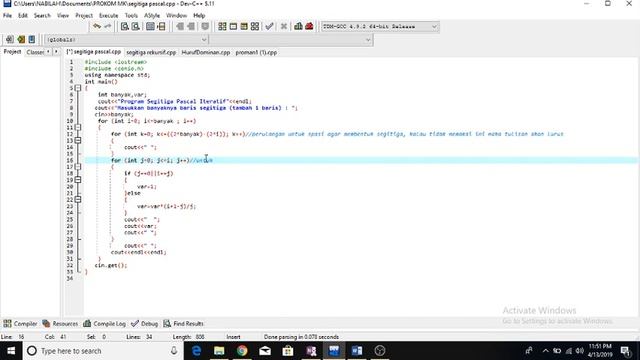Open the Execute menu

[109, 16]
